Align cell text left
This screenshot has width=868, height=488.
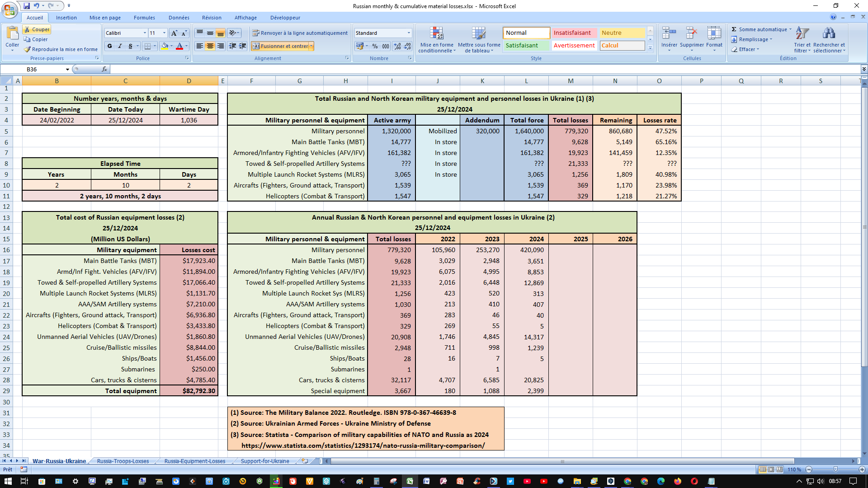tap(199, 46)
